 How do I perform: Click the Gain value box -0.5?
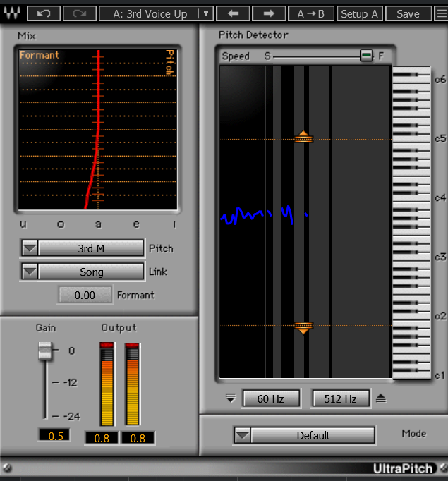(x=54, y=436)
